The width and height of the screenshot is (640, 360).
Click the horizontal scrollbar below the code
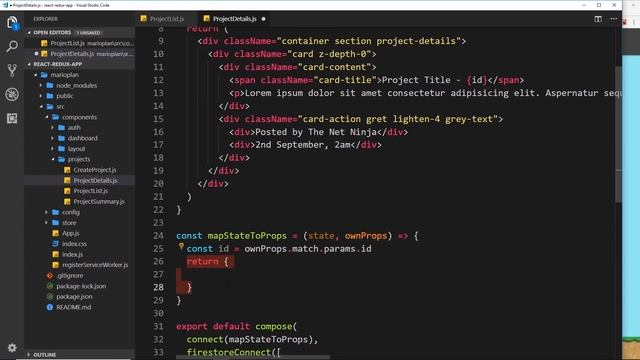pos(253,357)
